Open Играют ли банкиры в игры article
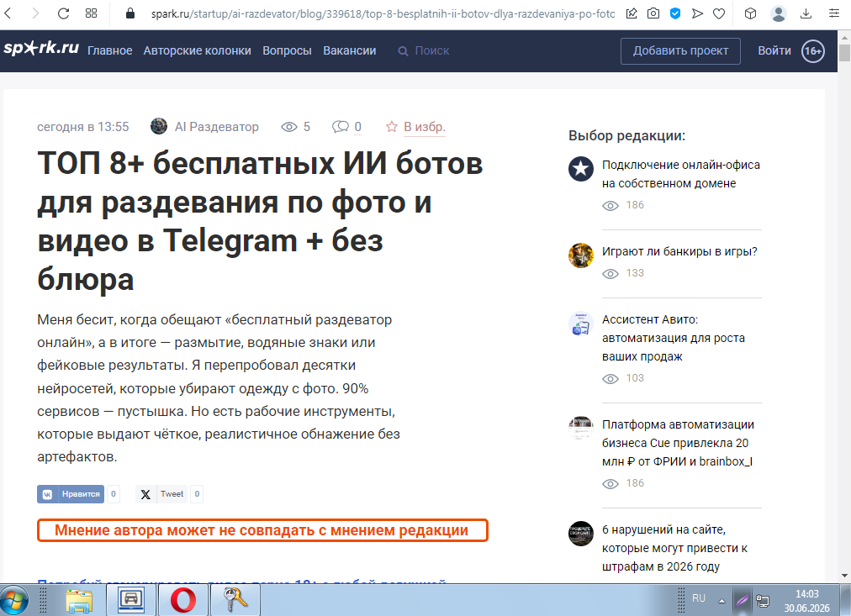This screenshot has width=851, height=616. 679,251
